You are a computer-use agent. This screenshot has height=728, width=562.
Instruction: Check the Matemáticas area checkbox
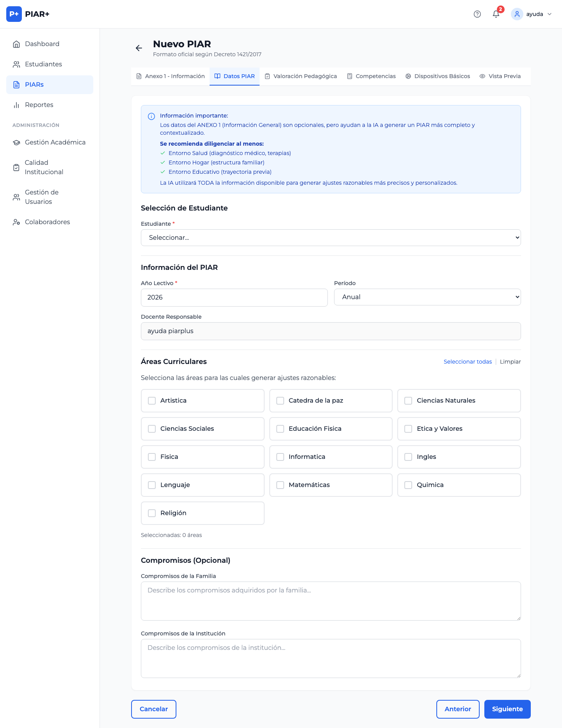click(280, 485)
